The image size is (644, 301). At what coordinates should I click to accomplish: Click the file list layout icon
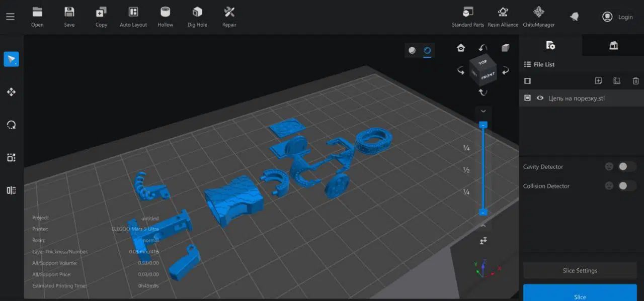pyautogui.click(x=617, y=81)
